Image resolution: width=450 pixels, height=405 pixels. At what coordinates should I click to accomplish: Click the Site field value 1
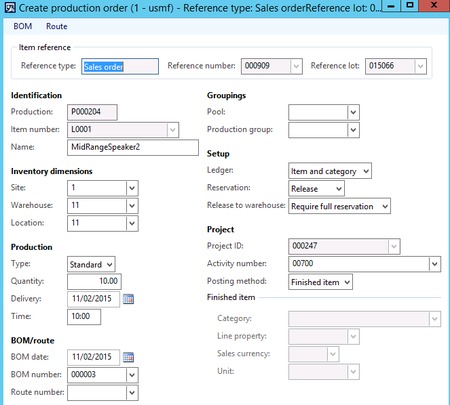[x=97, y=188]
